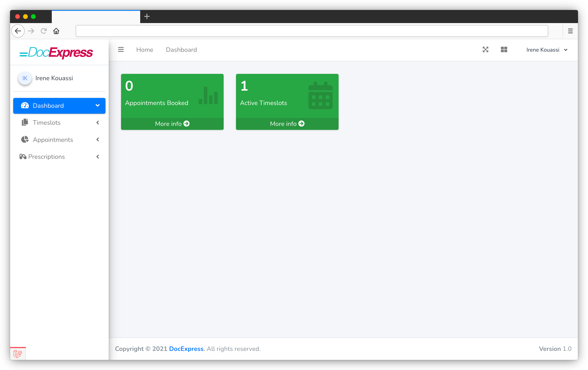Click the IK user avatar in sidebar

[x=25, y=78]
